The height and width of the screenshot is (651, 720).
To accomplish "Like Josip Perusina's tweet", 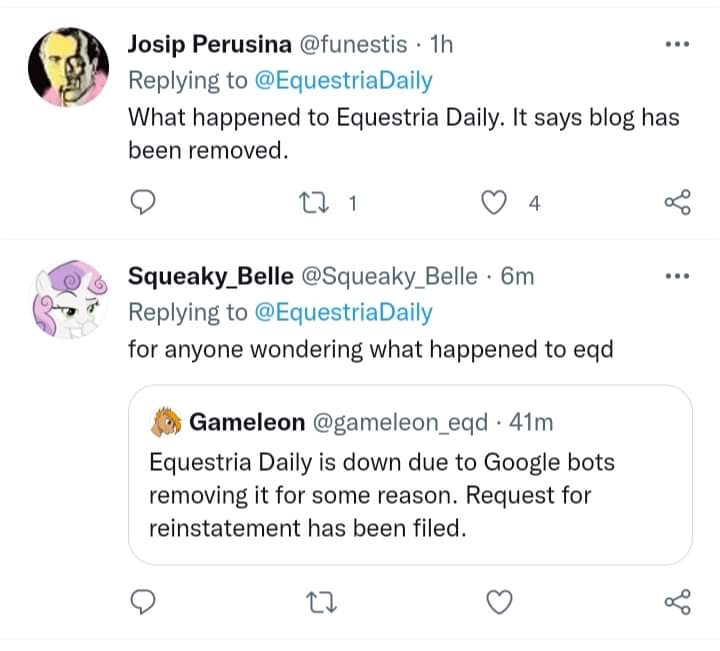I will coord(491,204).
